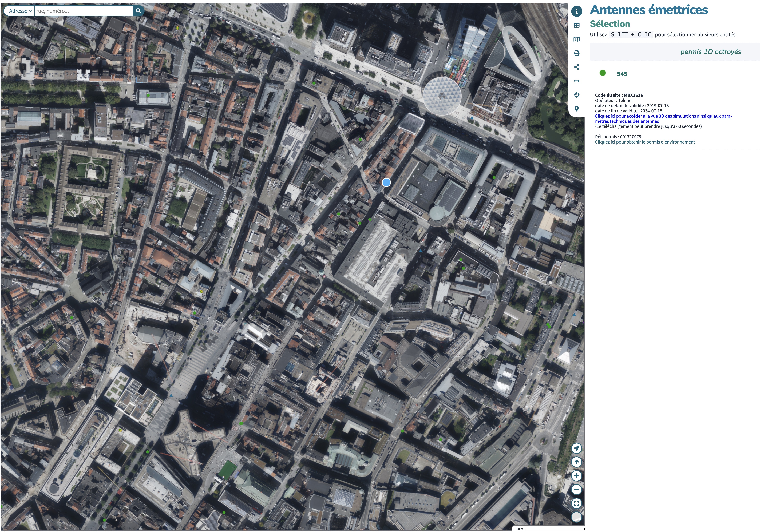This screenshot has height=532, width=760.
Task: Click the 'date de fin de validité' line
Action: (x=629, y=111)
